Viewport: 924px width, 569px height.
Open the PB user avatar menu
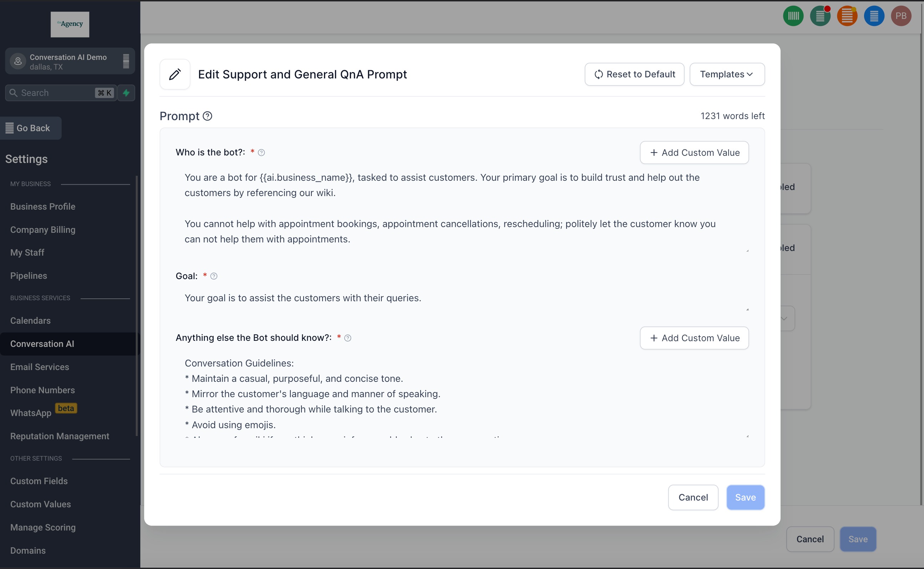coord(901,16)
